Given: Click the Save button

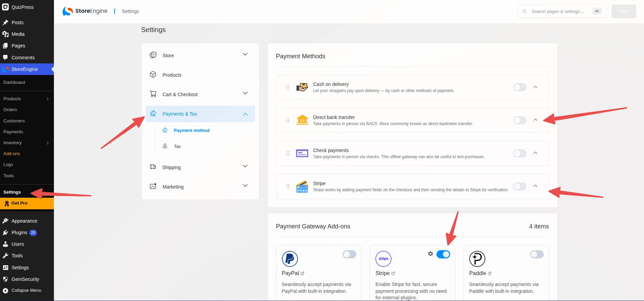Looking at the screenshot, I should (x=624, y=11).
